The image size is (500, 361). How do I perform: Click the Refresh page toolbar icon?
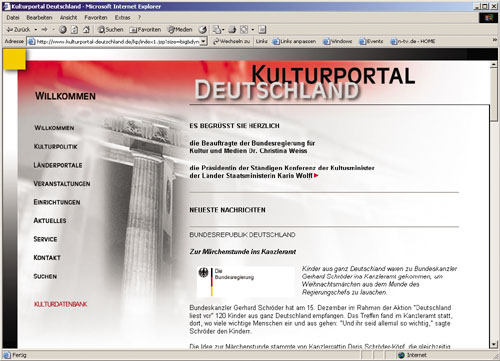click(75, 30)
